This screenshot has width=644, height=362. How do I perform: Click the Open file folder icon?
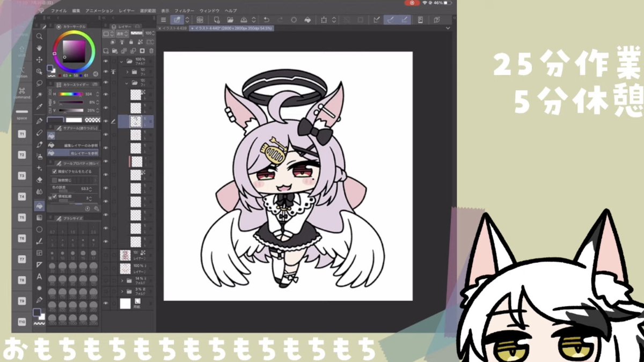pos(229,20)
